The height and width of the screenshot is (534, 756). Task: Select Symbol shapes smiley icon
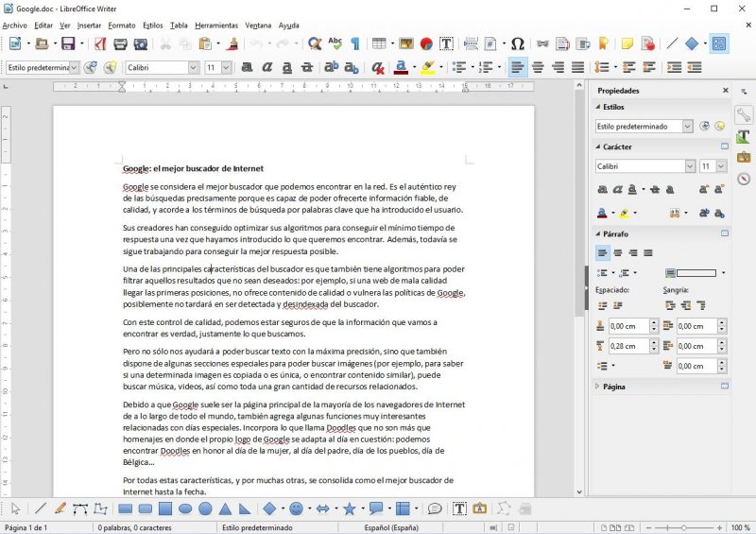click(x=296, y=508)
